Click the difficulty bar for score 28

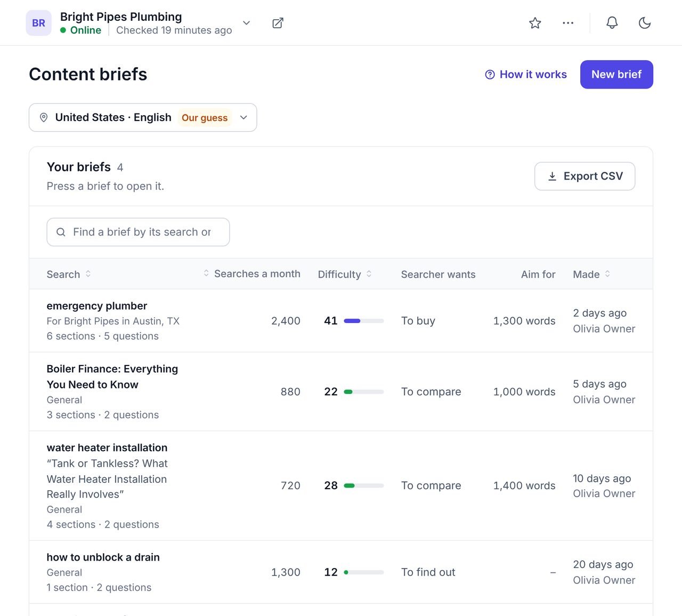[364, 485]
